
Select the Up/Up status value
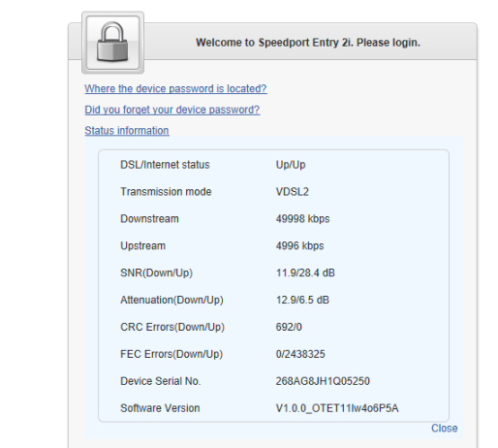291,165
